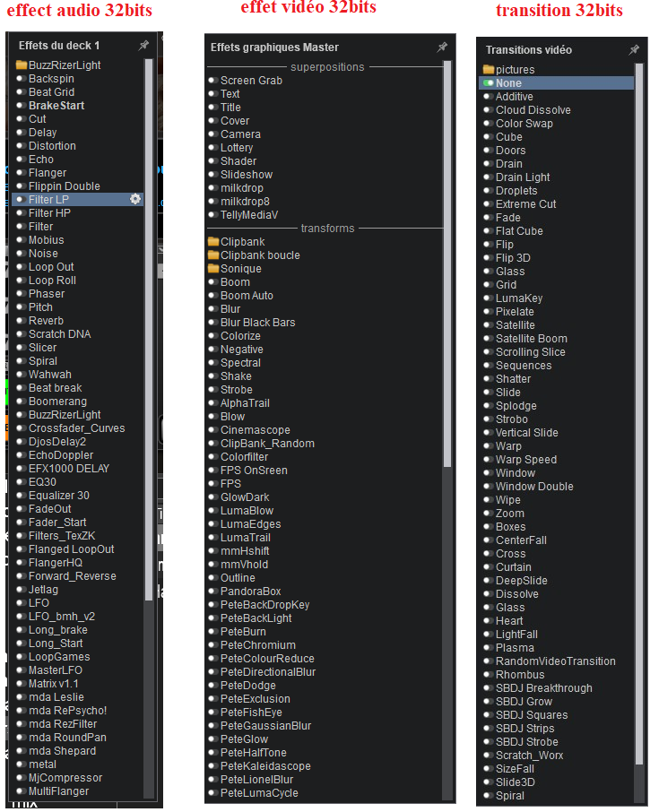The image size is (650, 812).
Task: Pin the Transitions vidéo panel
Action: tap(634, 49)
